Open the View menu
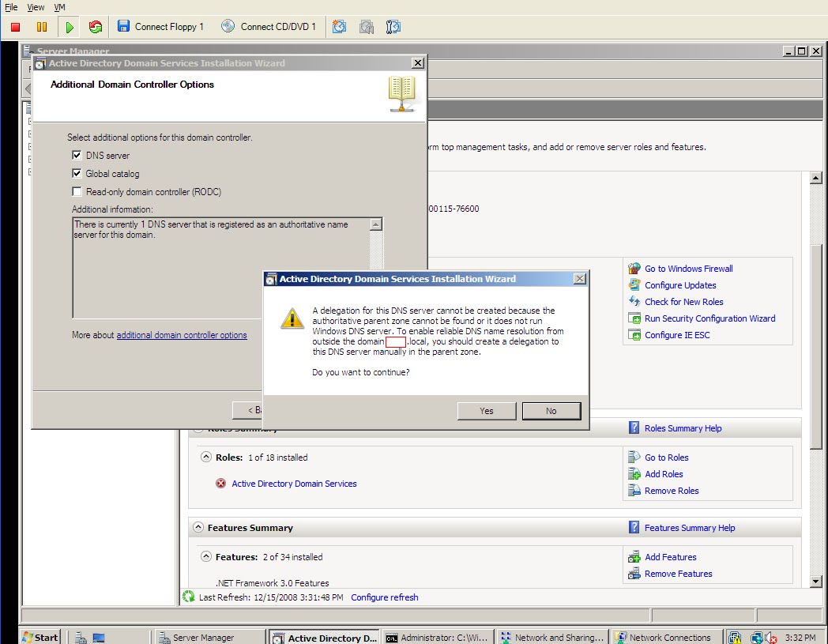This screenshot has width=828, height=644. pyautogui.click(x=36, y=7)
